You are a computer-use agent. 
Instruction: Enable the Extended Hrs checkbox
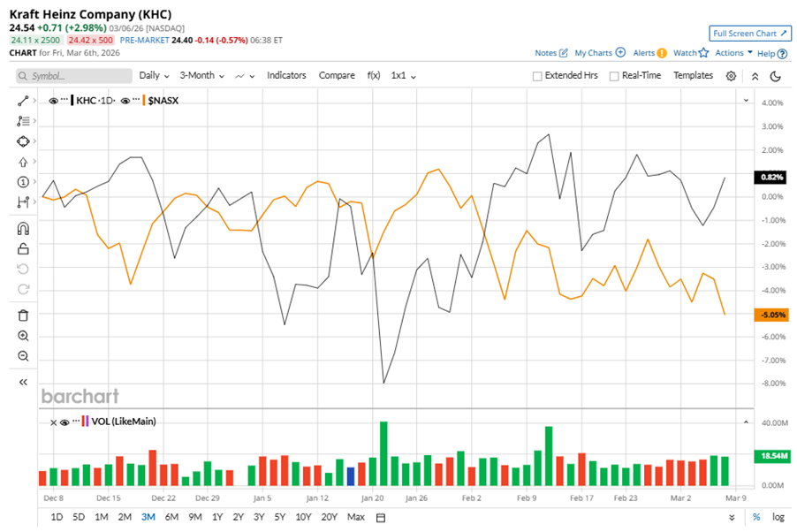(x=537, y=76)
